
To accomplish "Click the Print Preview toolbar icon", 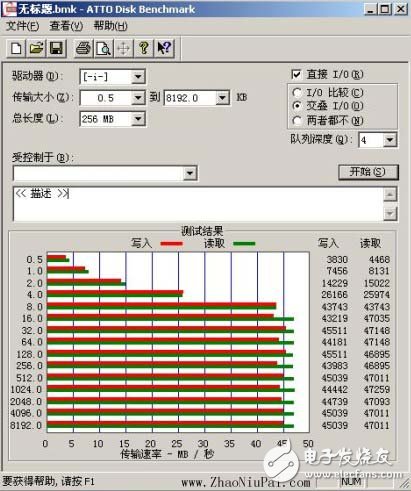I will 103,48.
